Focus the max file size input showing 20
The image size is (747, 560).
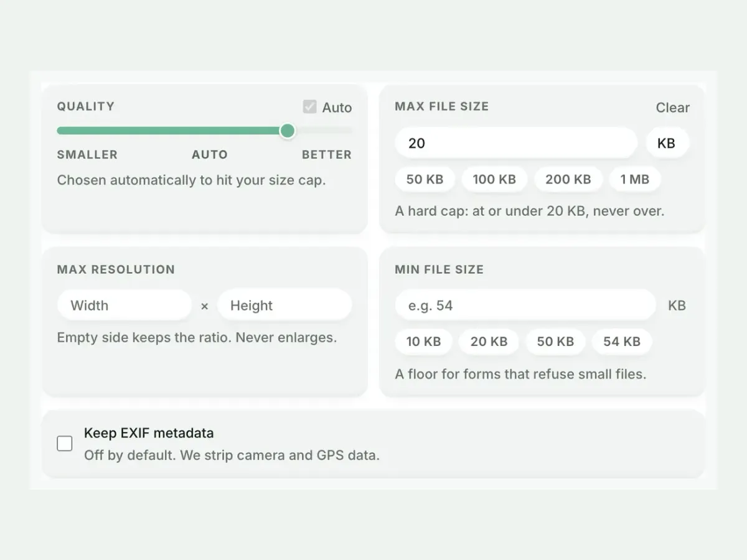[x=516, y=143]
